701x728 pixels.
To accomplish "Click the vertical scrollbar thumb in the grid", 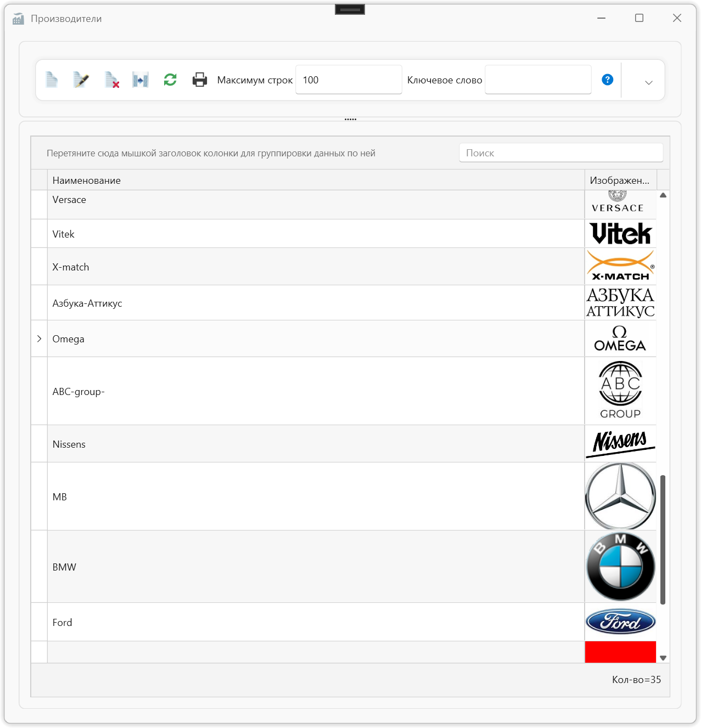I will pyautogui.click(x=663, y=540).
